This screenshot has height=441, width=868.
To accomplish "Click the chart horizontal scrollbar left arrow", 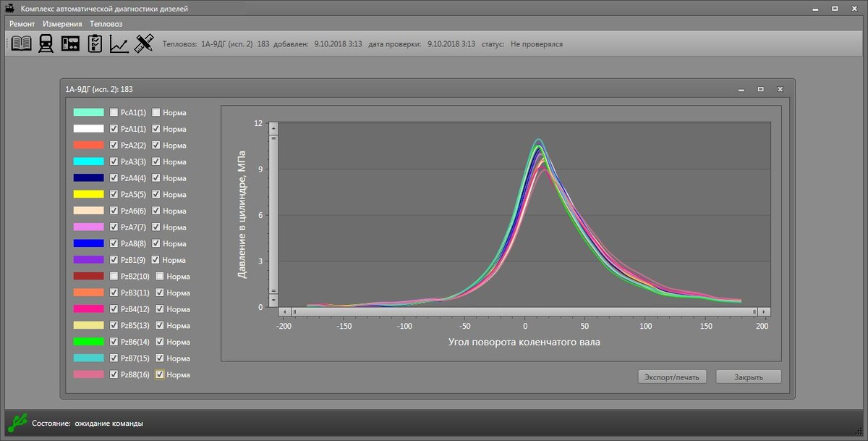I will click(x=285, y=311).
